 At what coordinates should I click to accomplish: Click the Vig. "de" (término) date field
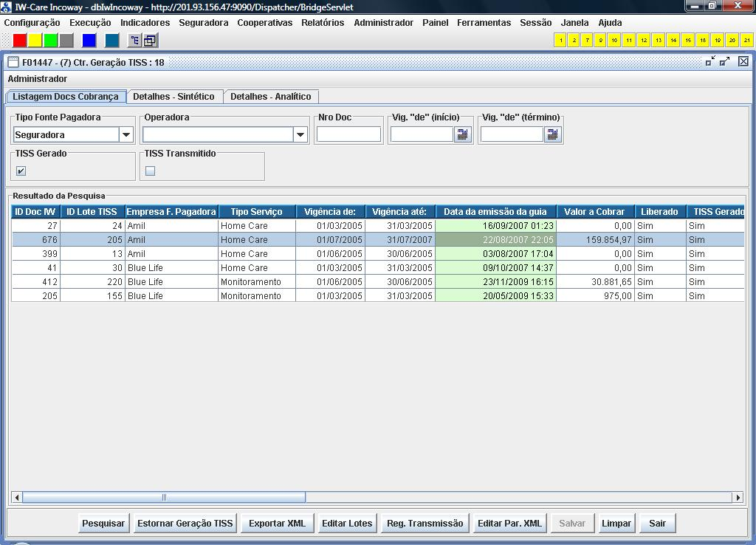512,134
